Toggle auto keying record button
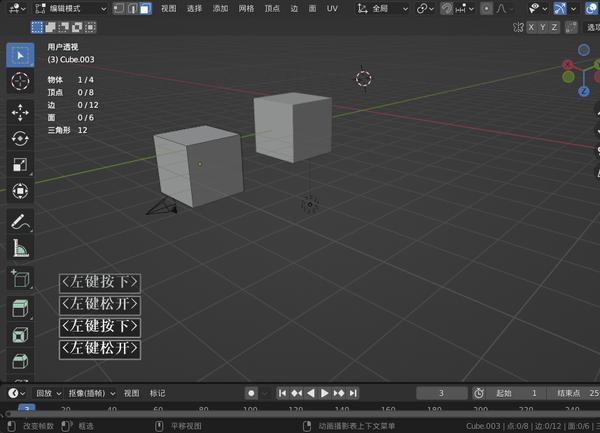The image size is (600, 433). [251, 393]
